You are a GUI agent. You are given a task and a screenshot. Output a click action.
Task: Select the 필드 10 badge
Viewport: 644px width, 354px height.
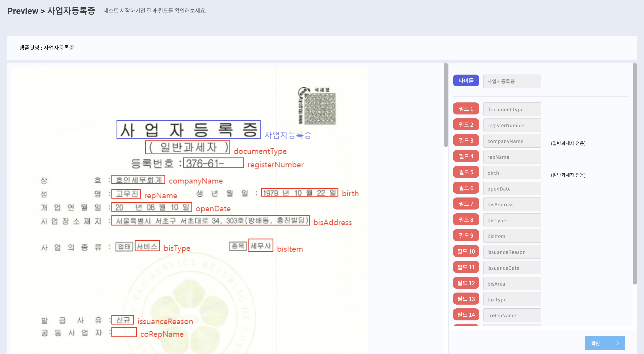466,251
